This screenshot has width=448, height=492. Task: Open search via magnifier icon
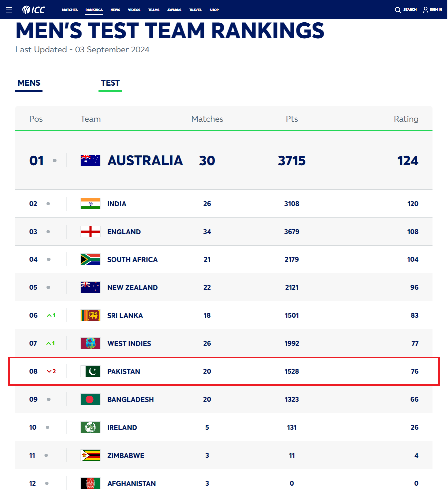398,10
